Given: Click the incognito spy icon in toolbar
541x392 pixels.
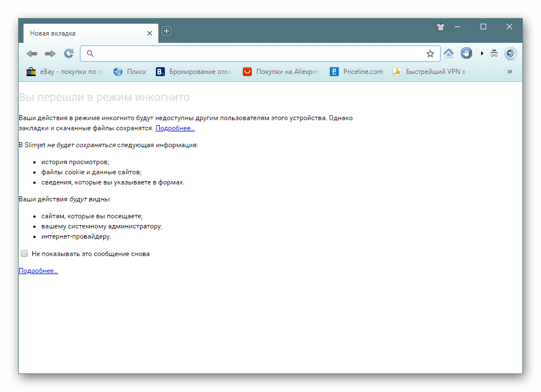Looking at the screenshot, I should [x=494, y=54].
